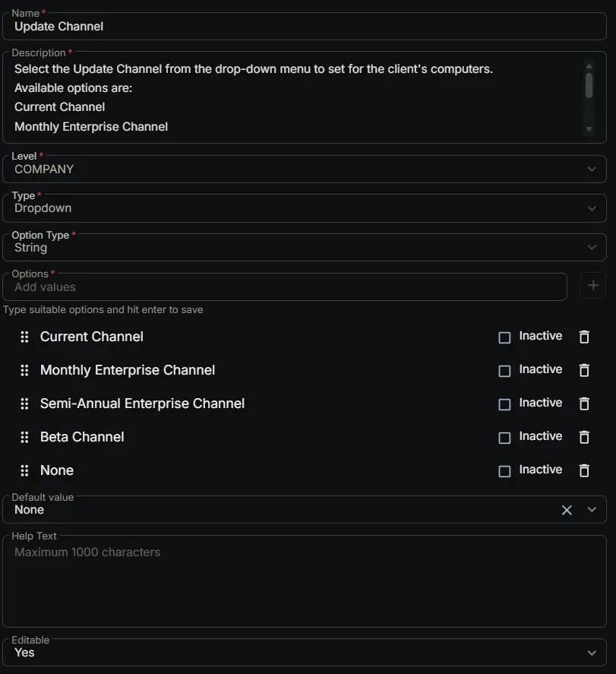Delete the Monthly Enterprise Channel option
The image size is (616, 674).
tap(584, 370)
